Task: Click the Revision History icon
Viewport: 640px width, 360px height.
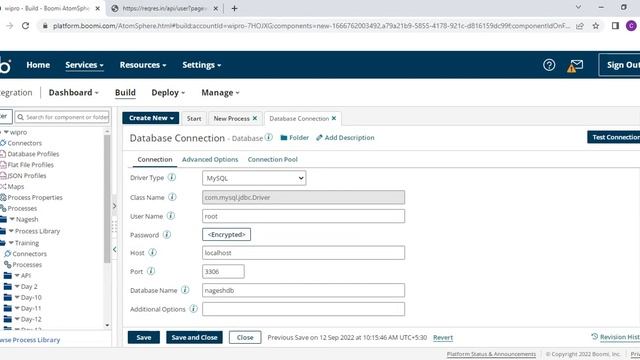Action: (594, 336)
